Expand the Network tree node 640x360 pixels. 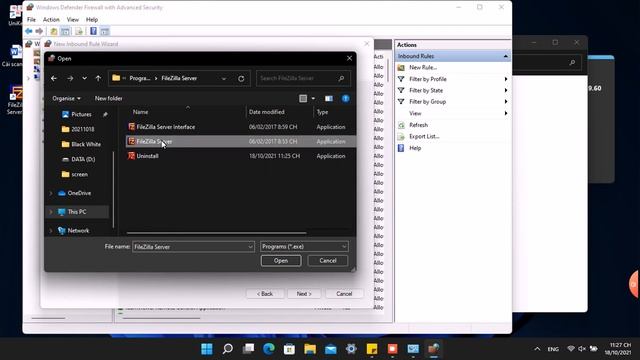click(x=51, y=231)
